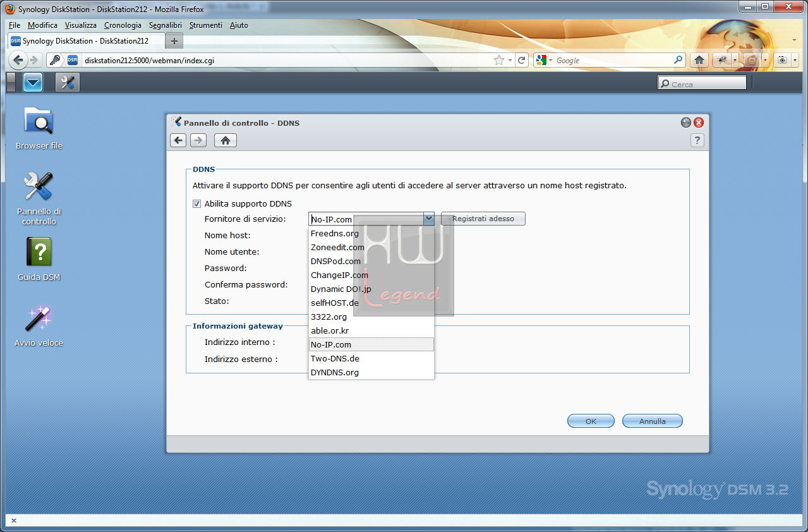Viewport: 808px width, 532px height.
Task: Open the Strumenti menu
Action: pyautogui.click(x=206, y=25)
